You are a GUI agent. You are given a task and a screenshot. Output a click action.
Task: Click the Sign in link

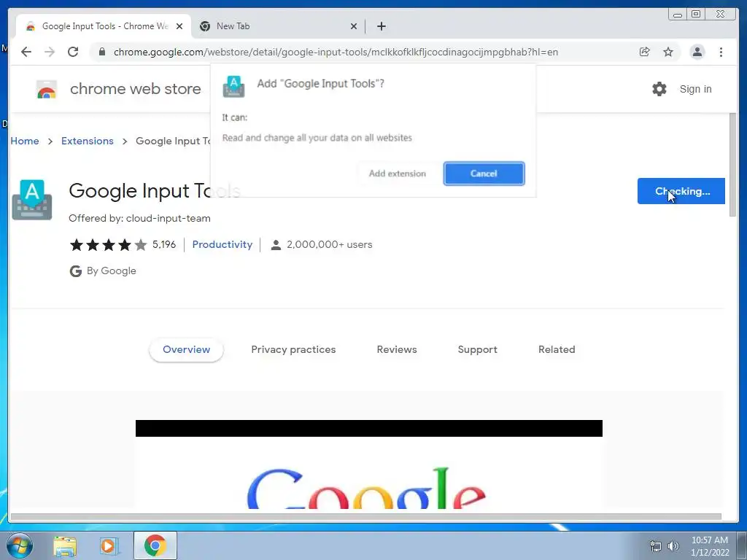pyautogui.click(x=695, y=89)
